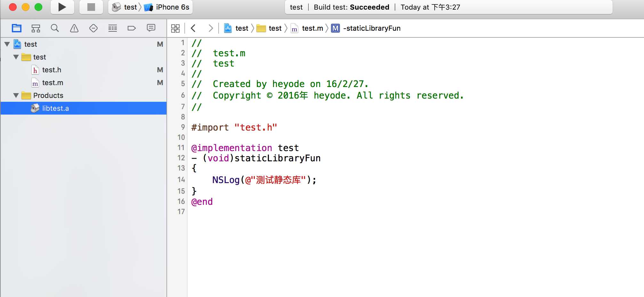644x297 pixels.
Task: Click line number 9 in gutter
Action: [x=183, y=127]
